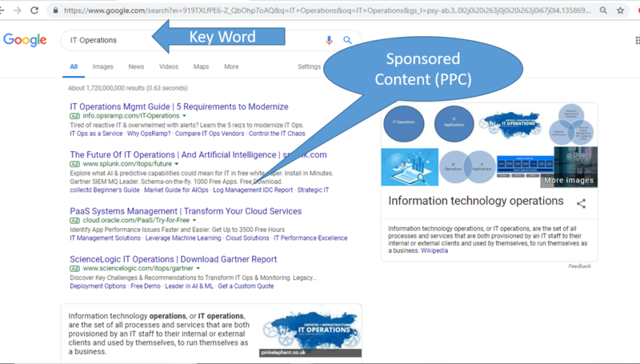The image size is (640, 364).
Task: Click the Google logo
Action: [x=25, y=40]
